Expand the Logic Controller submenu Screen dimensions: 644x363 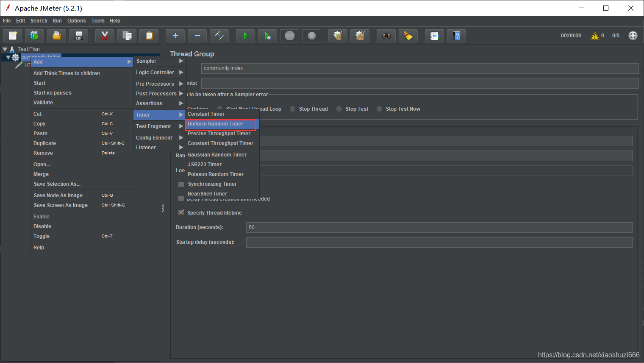[x=159, y=73]
